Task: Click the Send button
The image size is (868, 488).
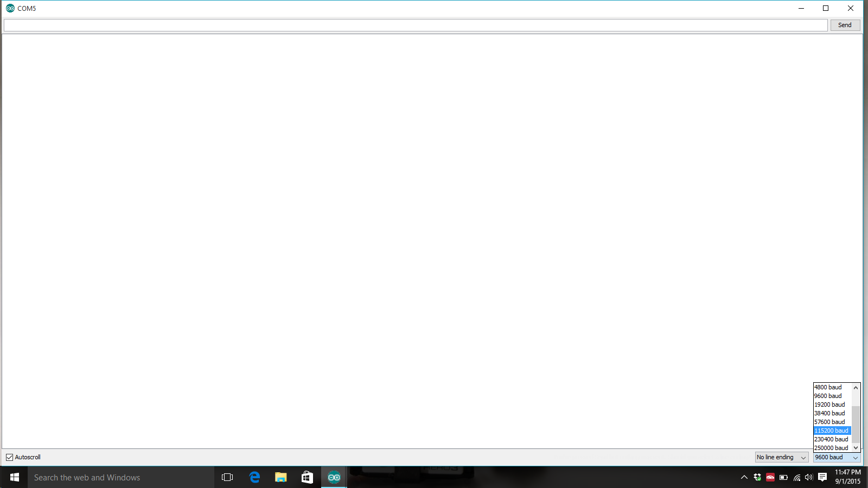Action: pos(845,25)
